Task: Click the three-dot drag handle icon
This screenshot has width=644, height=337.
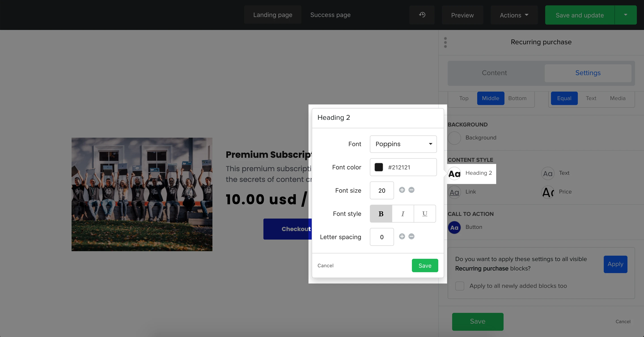Action: coord(445,42)
